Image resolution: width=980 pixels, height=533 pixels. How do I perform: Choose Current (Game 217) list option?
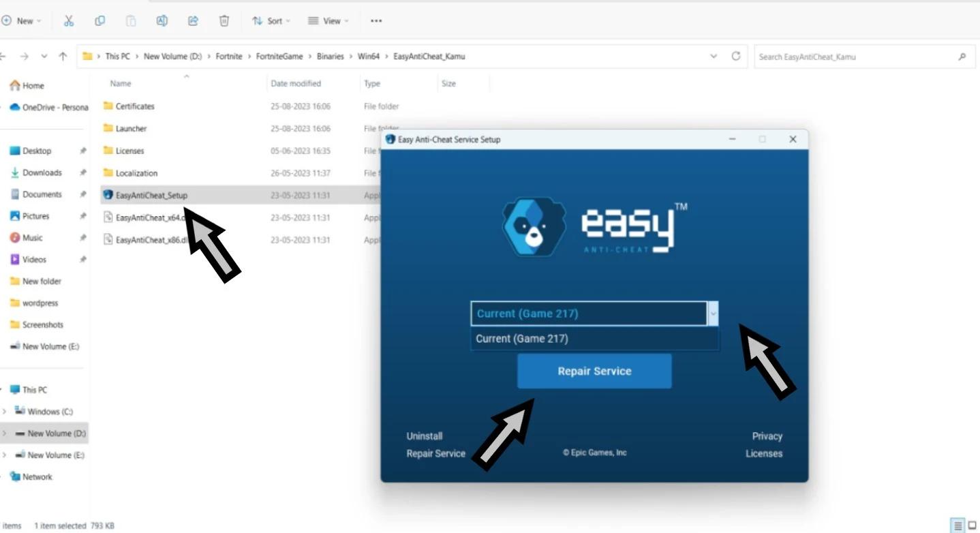[594, 339]
